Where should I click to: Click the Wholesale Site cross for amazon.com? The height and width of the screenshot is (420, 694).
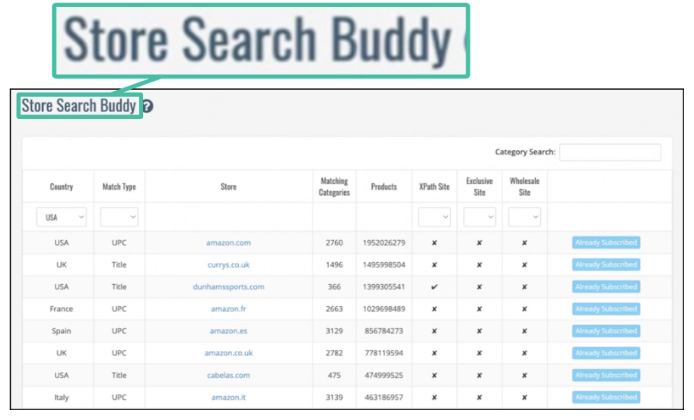tap(524, 243)
